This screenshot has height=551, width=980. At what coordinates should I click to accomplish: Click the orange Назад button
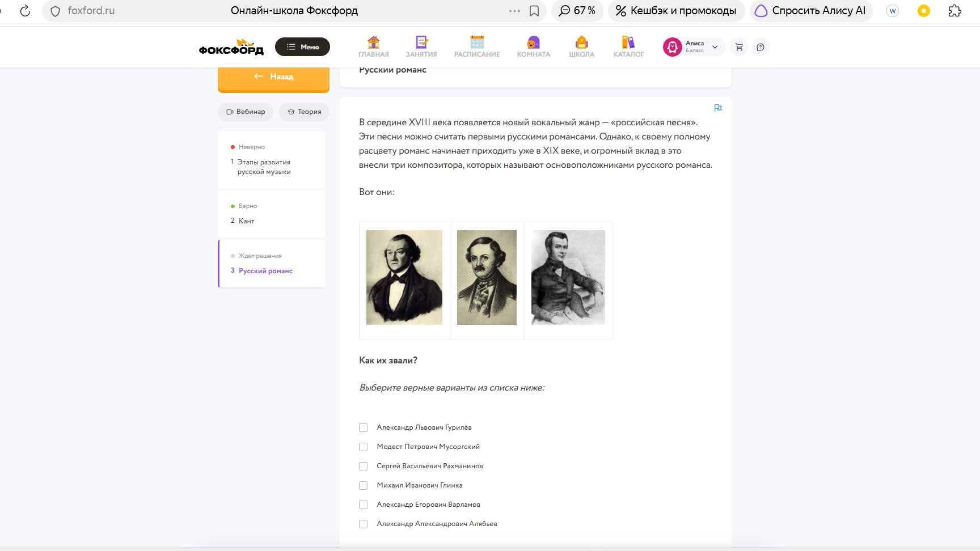[x=273, y=77]
